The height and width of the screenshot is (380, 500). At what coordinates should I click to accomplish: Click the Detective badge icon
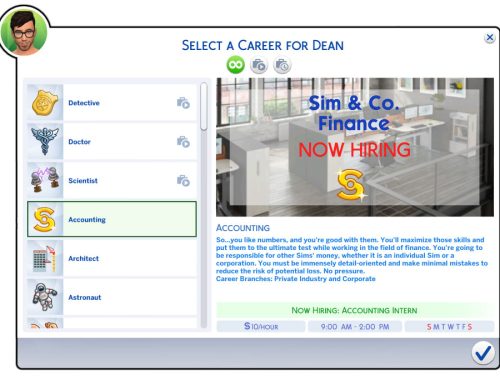click(x=45, y=102)
